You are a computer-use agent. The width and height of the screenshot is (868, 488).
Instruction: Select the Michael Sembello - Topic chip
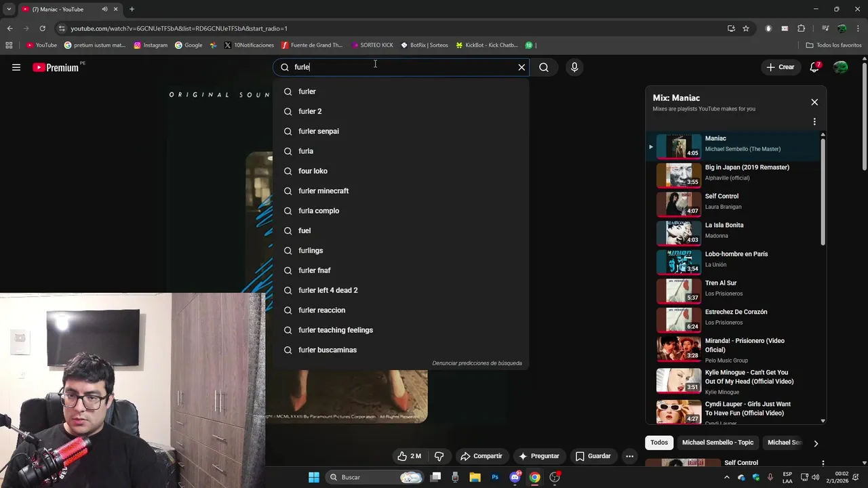(x=717, y=443)
